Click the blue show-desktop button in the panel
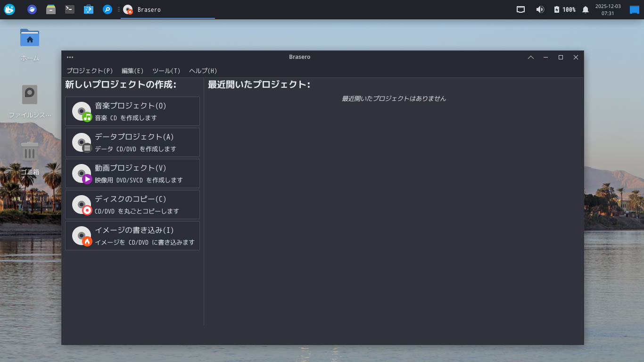Viewport: 644px width, 362px height. click(x=635, y=9)
